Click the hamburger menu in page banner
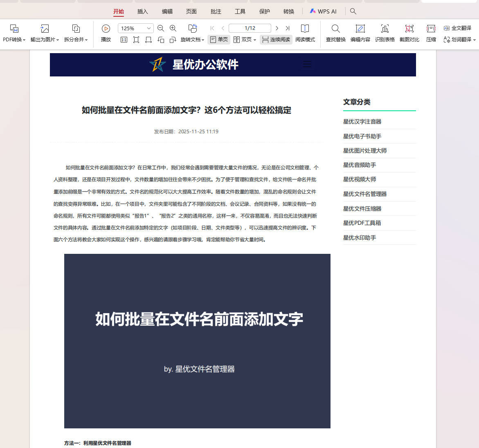The width and height of the screenshot is (479, 448). [x=307, y=64]
